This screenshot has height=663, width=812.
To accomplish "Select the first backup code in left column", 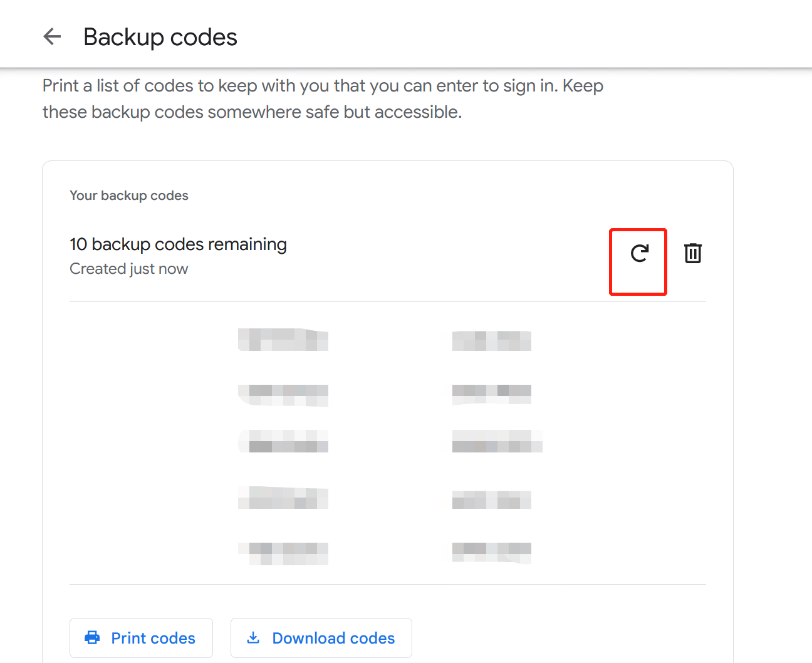I will pyautogui.click(x=283, y=340).
